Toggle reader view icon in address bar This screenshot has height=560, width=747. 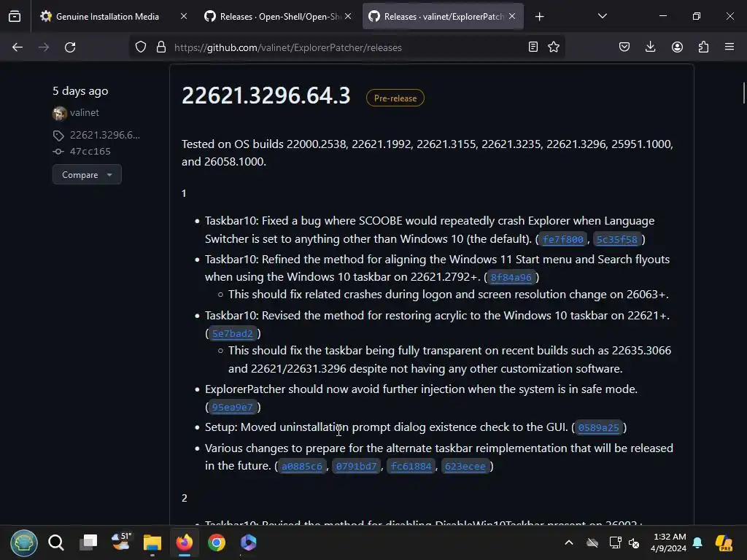tap(533, 47)
